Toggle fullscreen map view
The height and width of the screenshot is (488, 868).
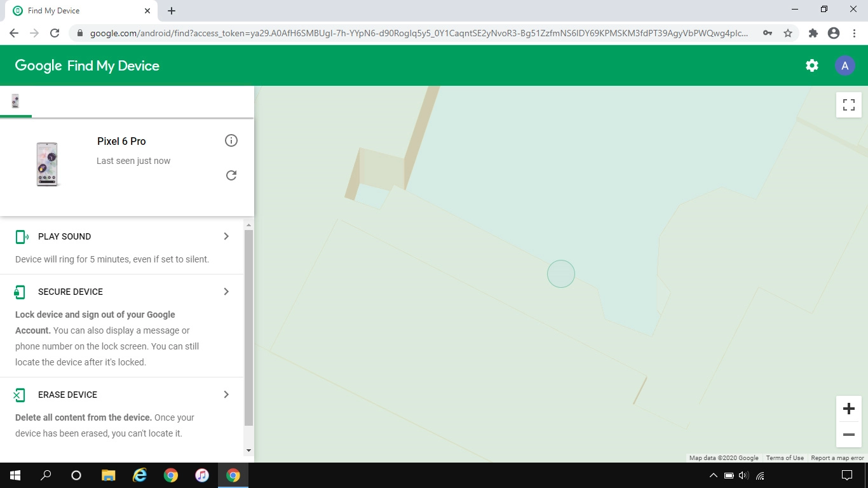click(x=848, y=105)
